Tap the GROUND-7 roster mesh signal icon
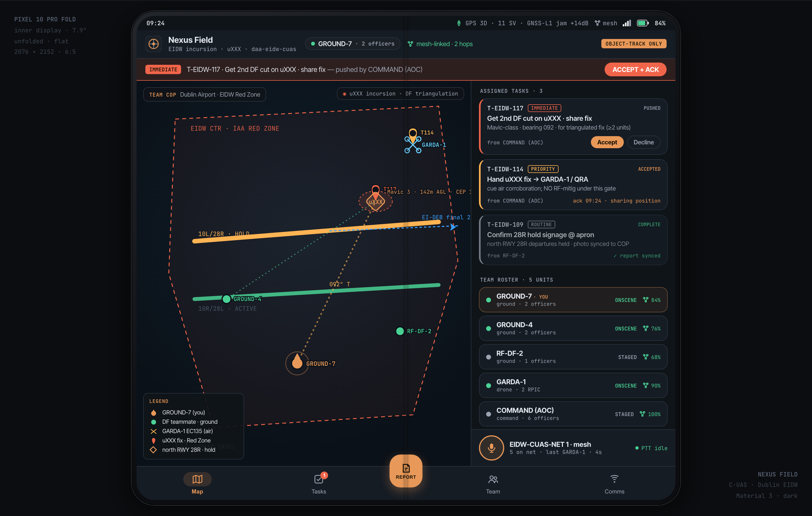The height and width of the screenshot is (516, 812). 645,300
